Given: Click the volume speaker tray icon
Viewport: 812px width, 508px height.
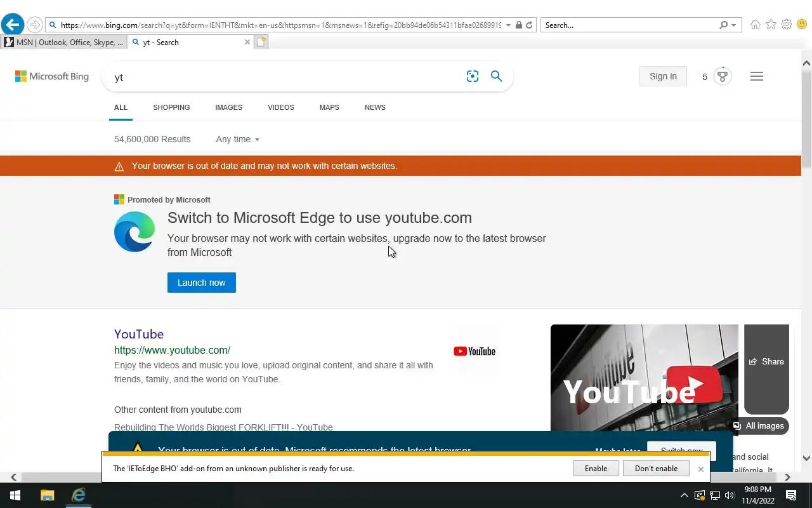Looking at the screenshot, I should pos(730,495).
